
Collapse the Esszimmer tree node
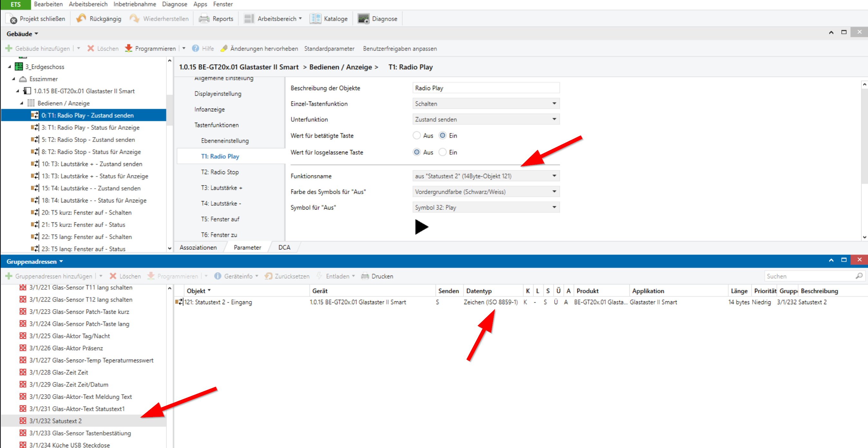click(14, 79)
